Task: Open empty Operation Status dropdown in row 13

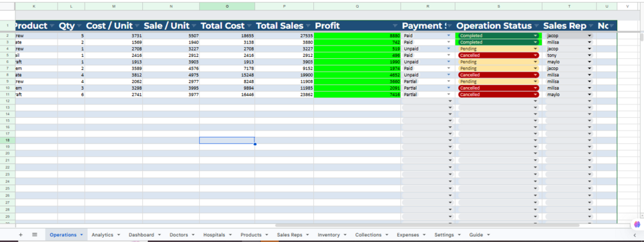Action: 535,108
